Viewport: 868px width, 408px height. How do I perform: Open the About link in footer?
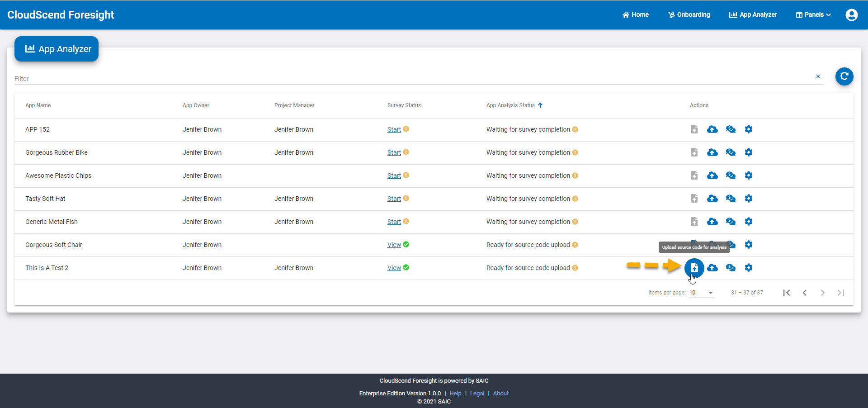click(501, 394)
